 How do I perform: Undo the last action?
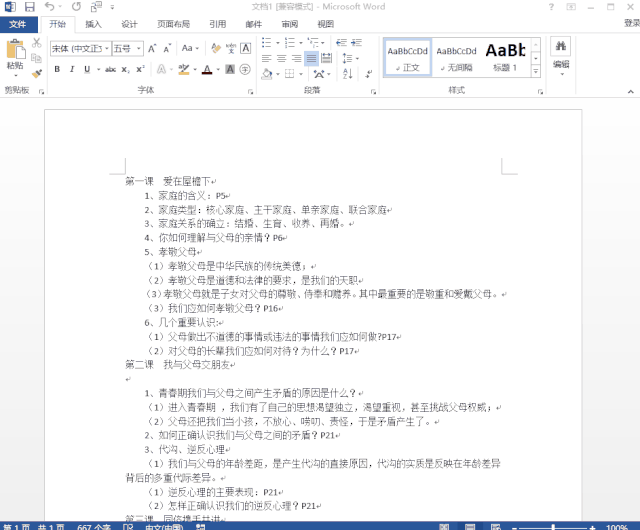tap(49, 7)
